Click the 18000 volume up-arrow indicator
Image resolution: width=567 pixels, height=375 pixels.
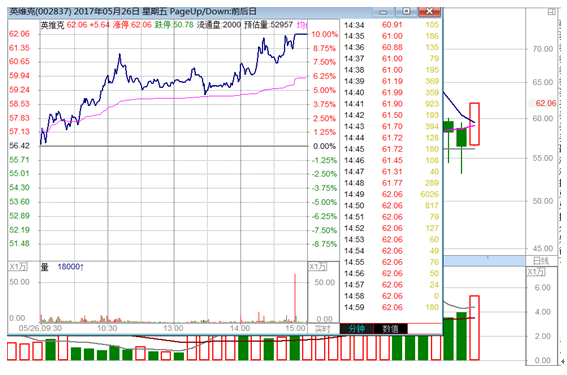pyautogui.click(x=71, y=267)
